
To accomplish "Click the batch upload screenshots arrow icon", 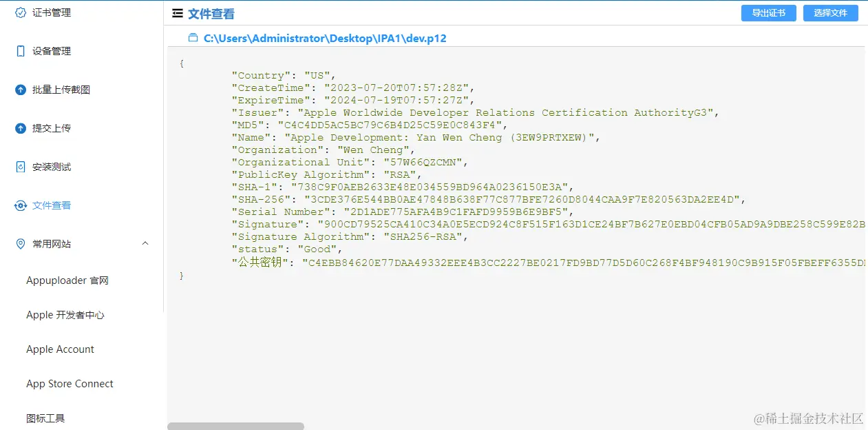I will coord(21,90).
